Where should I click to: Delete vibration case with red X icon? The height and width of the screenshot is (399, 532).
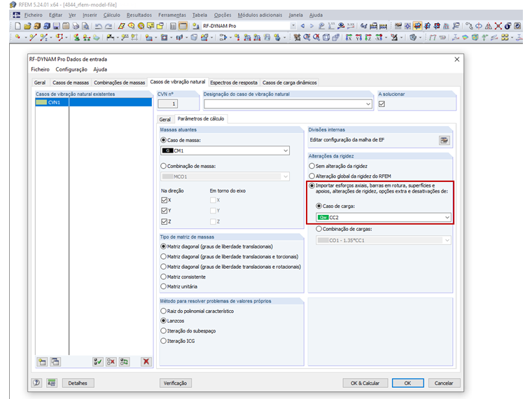[x=146, y=362]
